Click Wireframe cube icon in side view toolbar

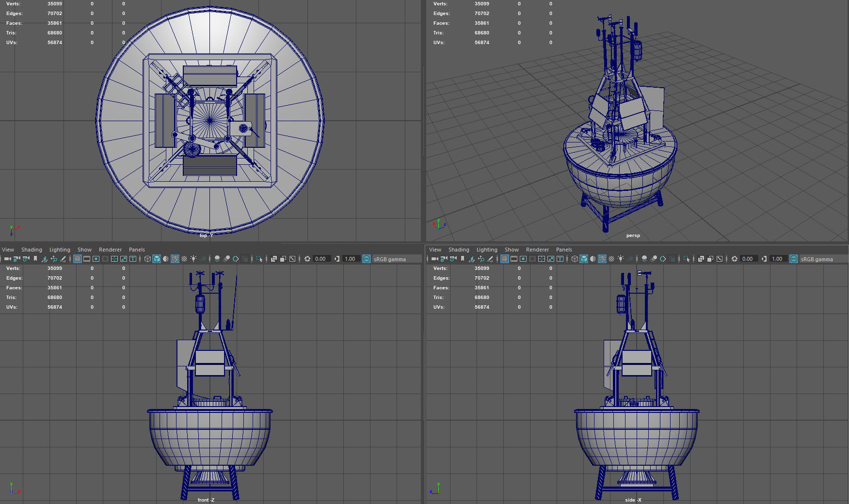[575, 259]
